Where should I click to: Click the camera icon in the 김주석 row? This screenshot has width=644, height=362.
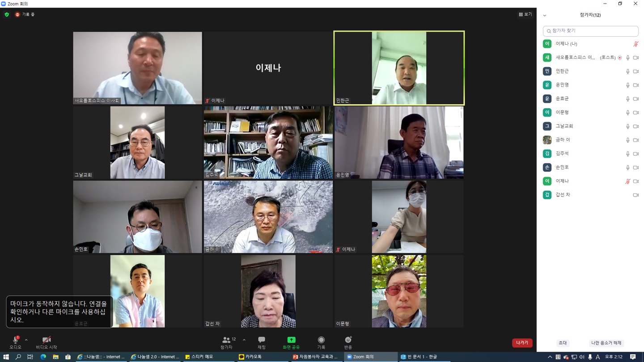point(636,154)
